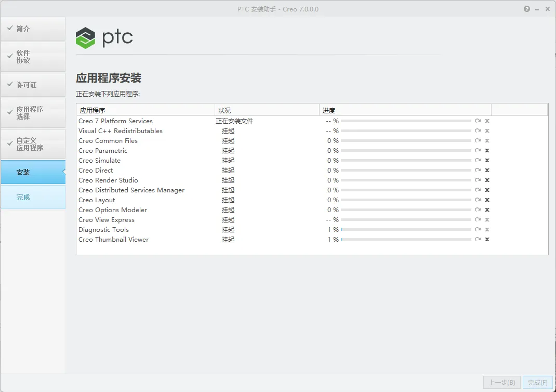Cancel Creo Simulate install with X icon
The width and height of the screenshot is (556, 392).
point(487,160)
